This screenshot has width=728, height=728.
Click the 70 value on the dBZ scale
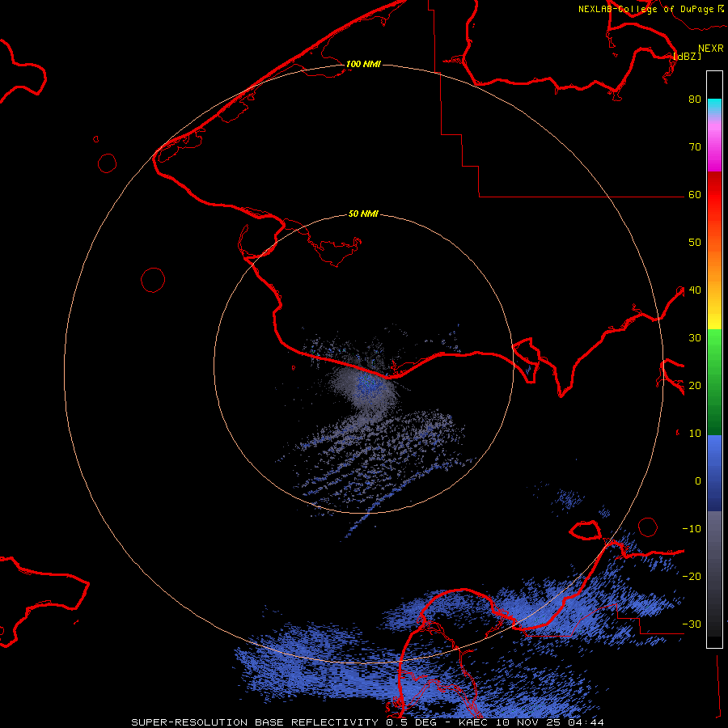[x=695, y=146]
